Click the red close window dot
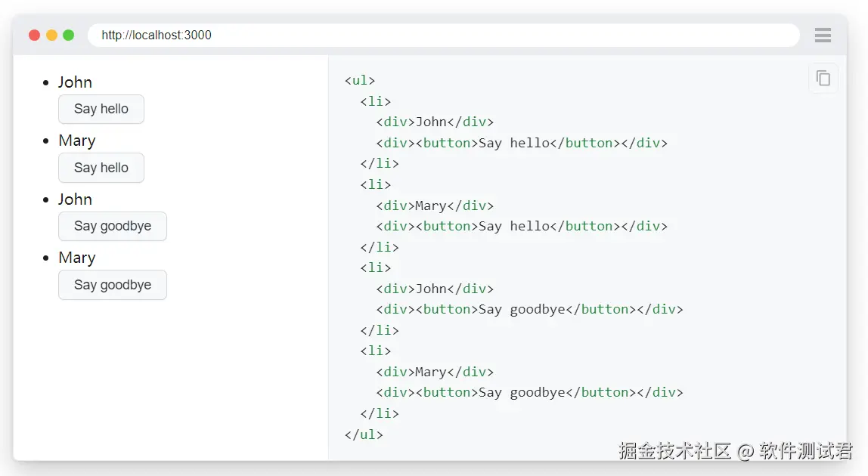This screenshot has width=868, height=476. pos(34,35)
